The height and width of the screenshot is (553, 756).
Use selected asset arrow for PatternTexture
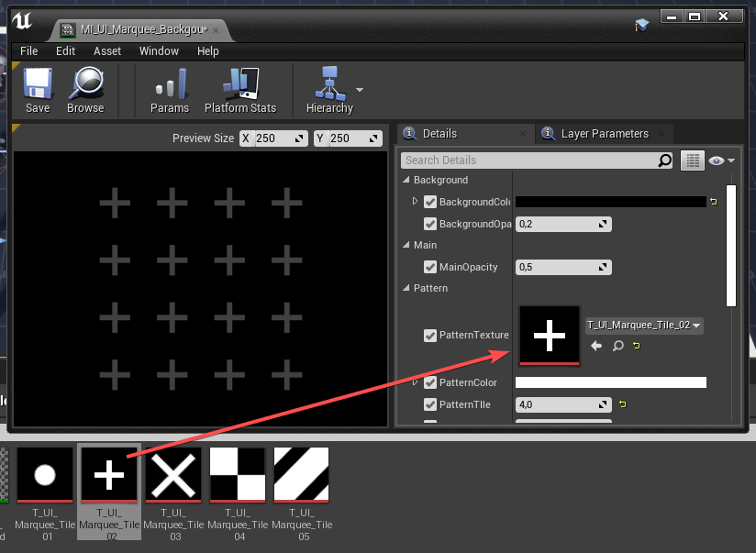tap(596, 345)
